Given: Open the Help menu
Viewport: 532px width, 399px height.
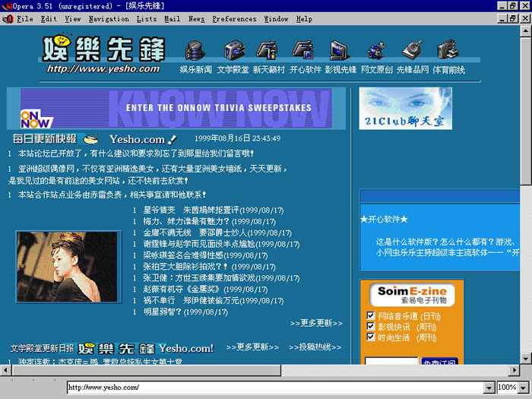Looking at the screenshot, I should 304,19.
